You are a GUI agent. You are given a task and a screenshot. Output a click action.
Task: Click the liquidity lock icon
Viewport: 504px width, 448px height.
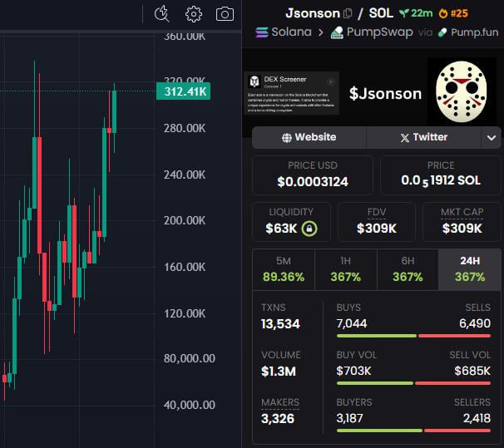(309, 229)
